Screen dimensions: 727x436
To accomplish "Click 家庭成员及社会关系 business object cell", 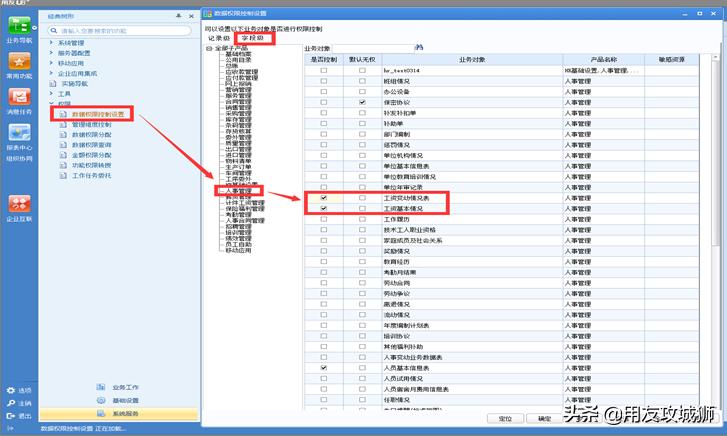I will [472, 241].
